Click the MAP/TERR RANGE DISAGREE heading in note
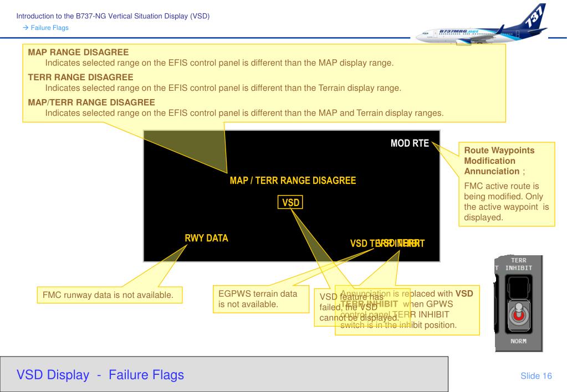The height and width of the screenshot is (392, 567). point(91,102)
